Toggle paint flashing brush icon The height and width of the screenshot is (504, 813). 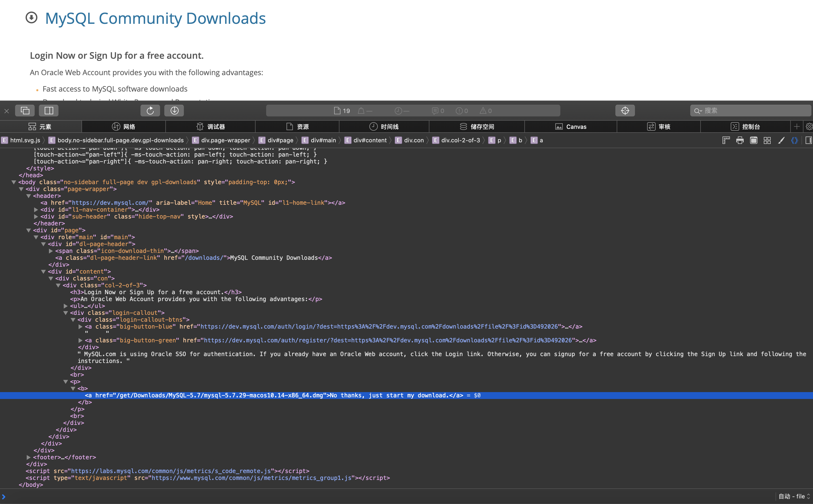(781, 140)
